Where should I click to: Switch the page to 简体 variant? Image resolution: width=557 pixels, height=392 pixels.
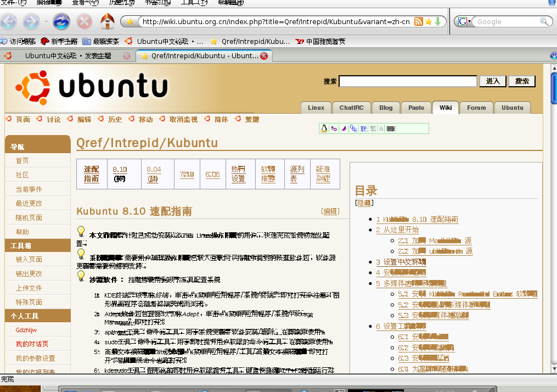pyautogui.click(x=221, y=120)
